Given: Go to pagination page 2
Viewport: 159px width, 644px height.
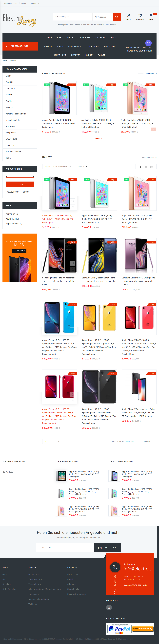Looking at the screenshot, I should 52,441.
